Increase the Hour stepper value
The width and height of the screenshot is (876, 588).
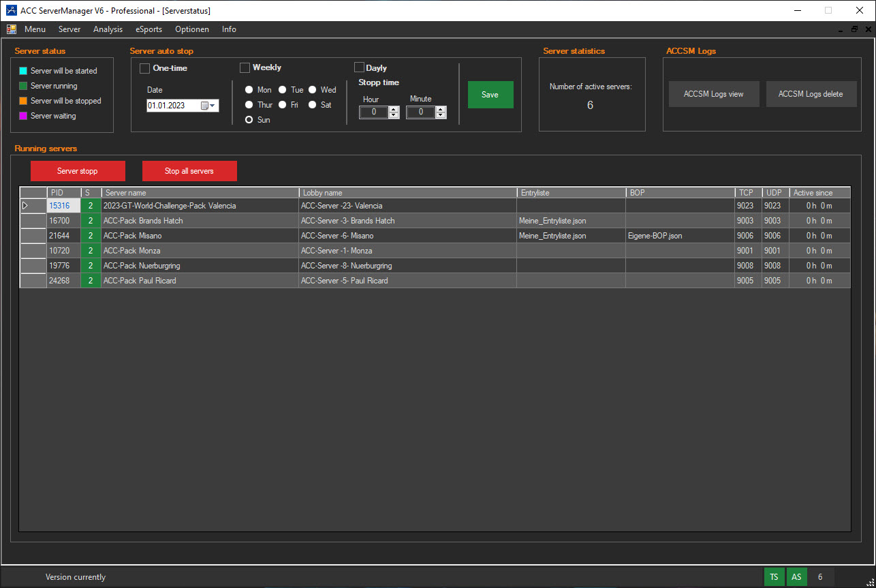click(x=393, y=109)
